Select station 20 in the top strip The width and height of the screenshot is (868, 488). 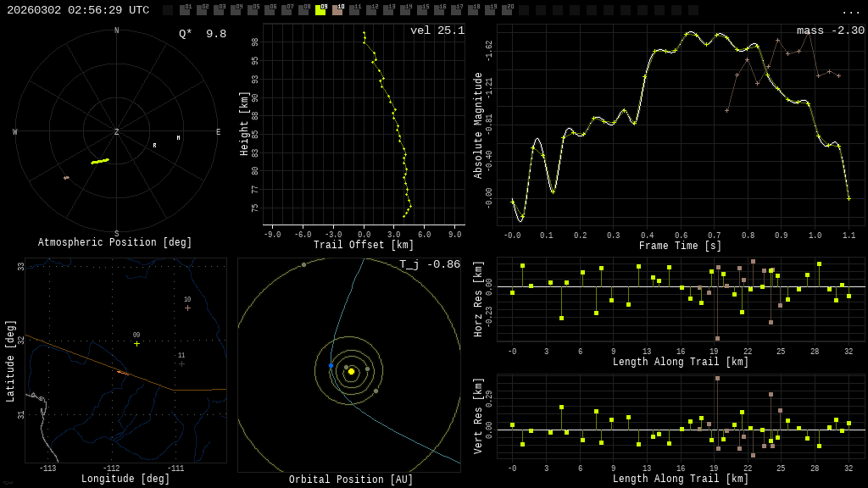(x=507, y=10)
